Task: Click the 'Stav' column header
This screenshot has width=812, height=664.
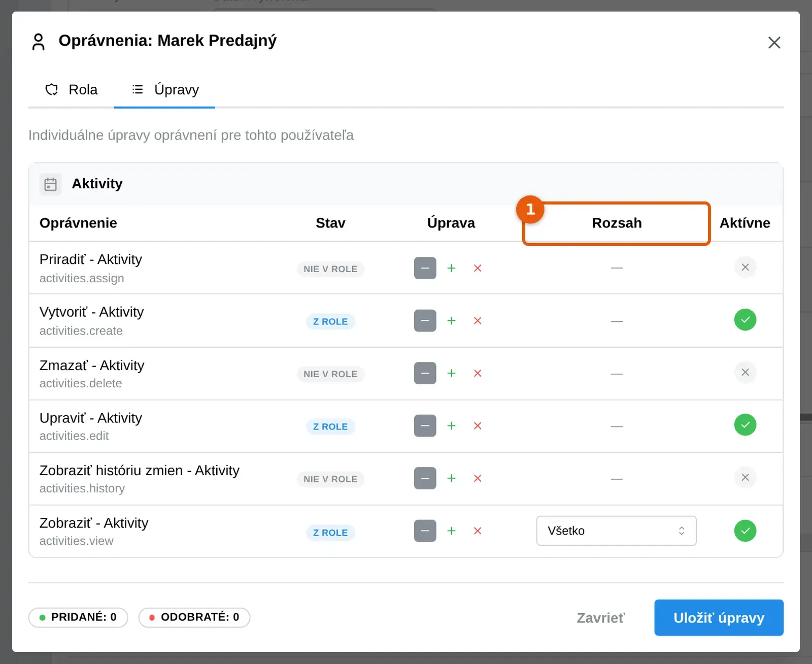Action: [330, 223]
